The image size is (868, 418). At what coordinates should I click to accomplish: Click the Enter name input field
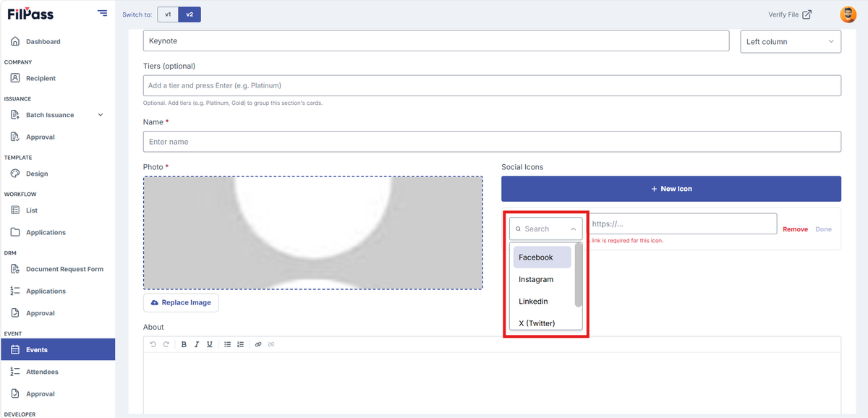(x=492, y=142)
